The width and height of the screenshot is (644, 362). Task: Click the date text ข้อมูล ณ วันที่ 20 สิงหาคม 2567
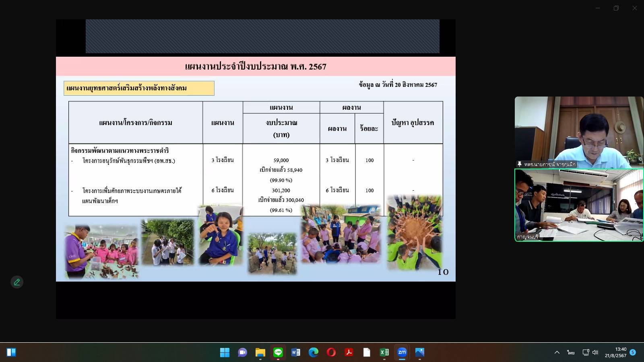pos(398,85)
